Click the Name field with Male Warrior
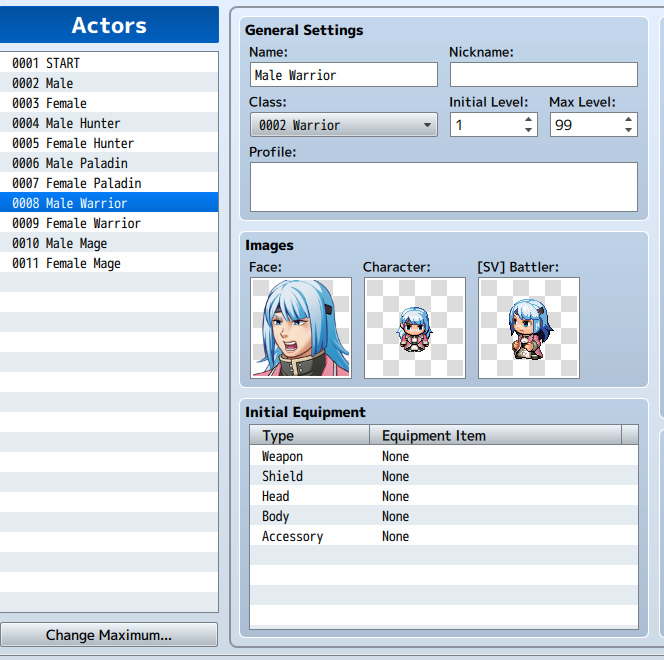The width and height of the screenshot is (664, 660). (344, 75)
